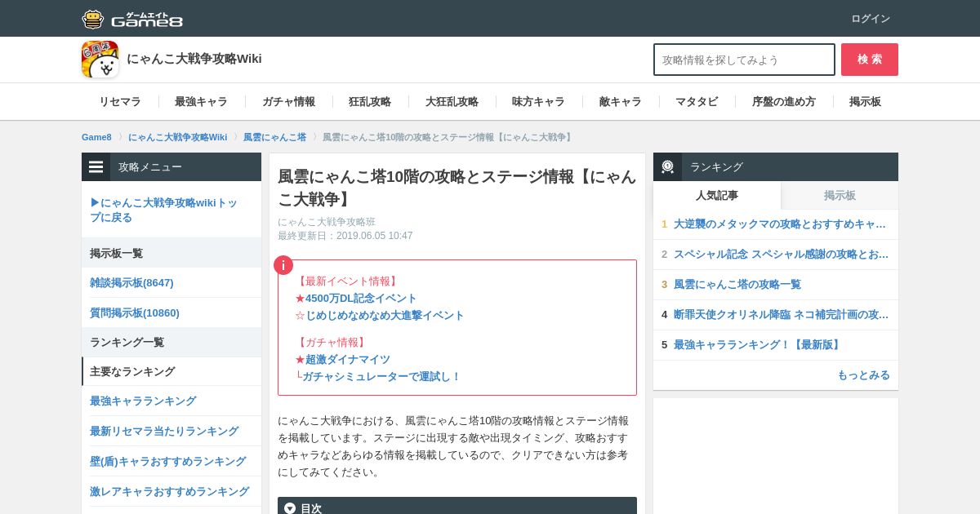Image resolution: width=980 pixels, height=514 pixels.
Task: Open the Nyanko Daisensou app icon
Action: pyautogui.click(x=100, y=60)
